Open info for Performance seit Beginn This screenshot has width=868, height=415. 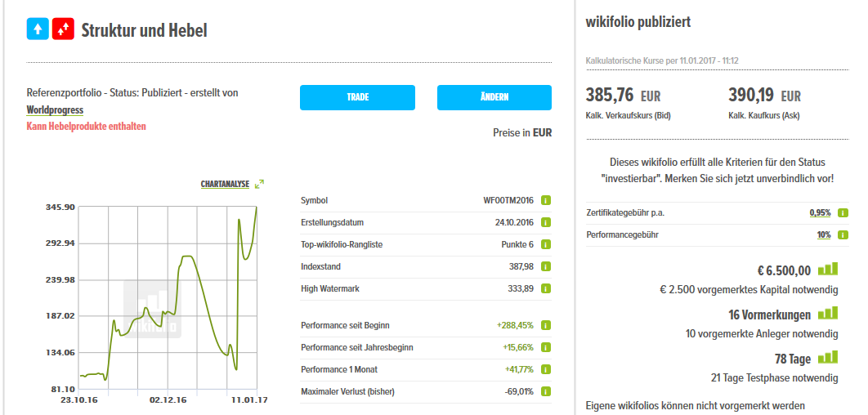tap(545, 325)
